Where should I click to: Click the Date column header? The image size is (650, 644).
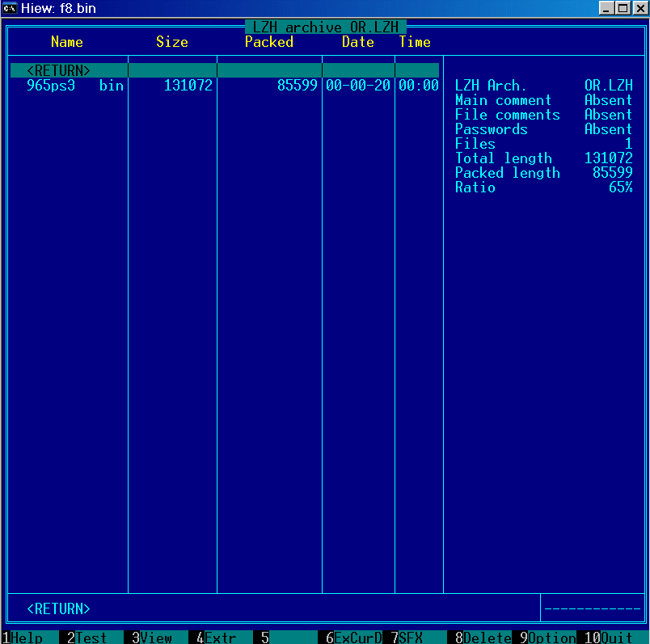(x=357, y=42)
